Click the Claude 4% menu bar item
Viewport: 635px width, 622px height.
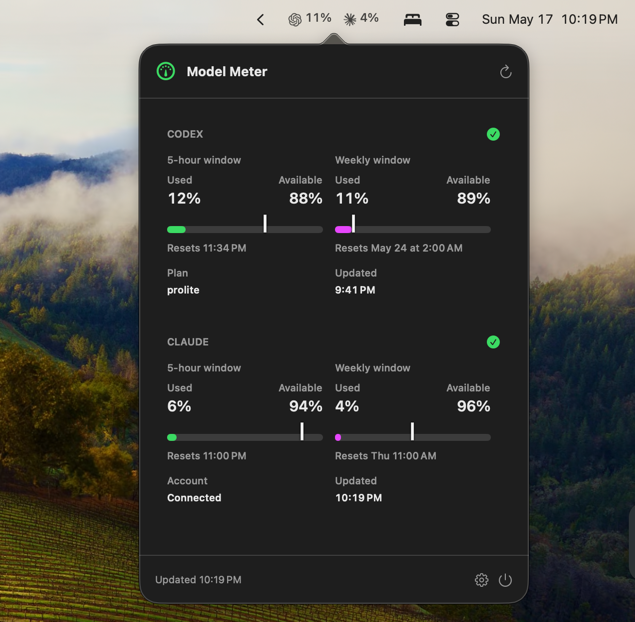361,19
